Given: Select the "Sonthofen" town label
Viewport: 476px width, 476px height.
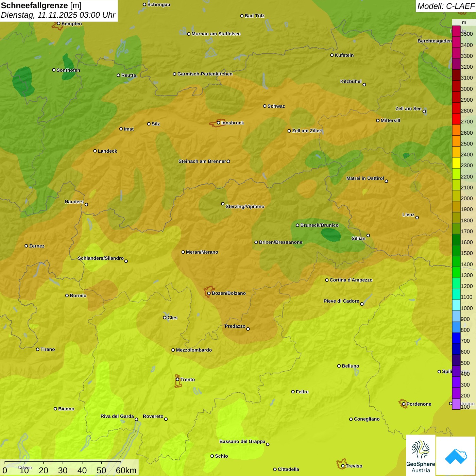Looking at the screenshot, I should tap(68, 70).
